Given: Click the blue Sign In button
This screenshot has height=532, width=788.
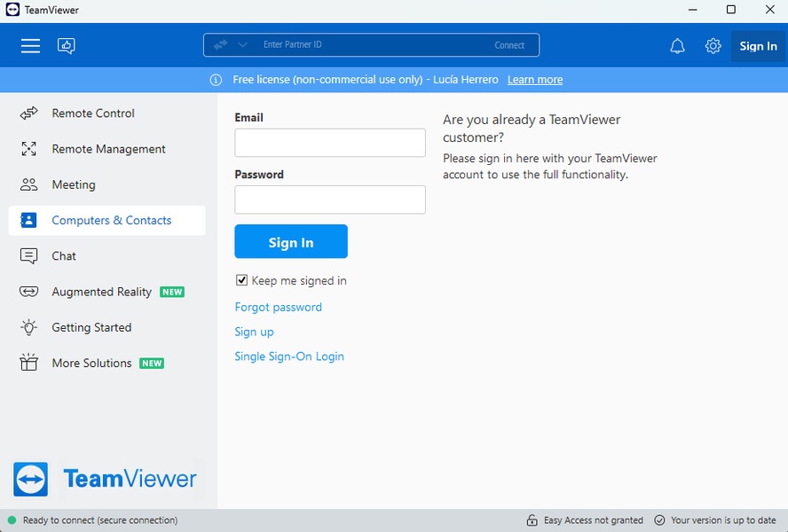Looking at the screenshot, I should tap(291, 242).
